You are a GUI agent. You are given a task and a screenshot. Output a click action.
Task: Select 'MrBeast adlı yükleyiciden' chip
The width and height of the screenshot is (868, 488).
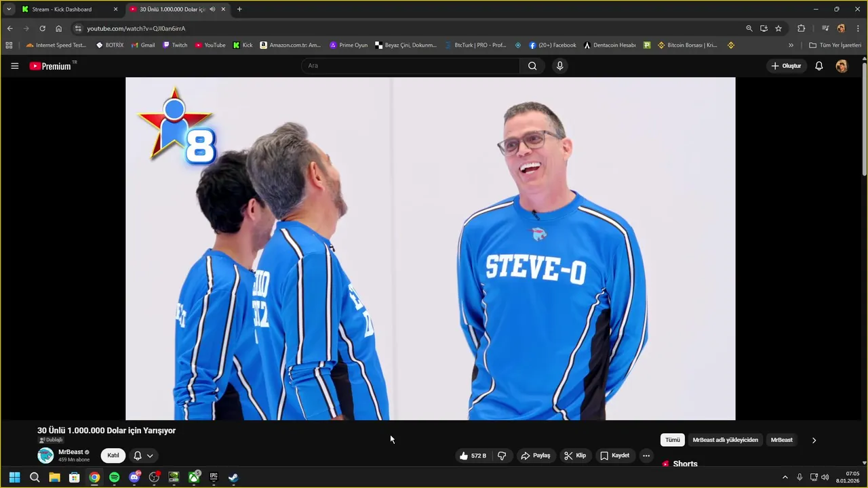pyautogui.click(x=725, y=440)
